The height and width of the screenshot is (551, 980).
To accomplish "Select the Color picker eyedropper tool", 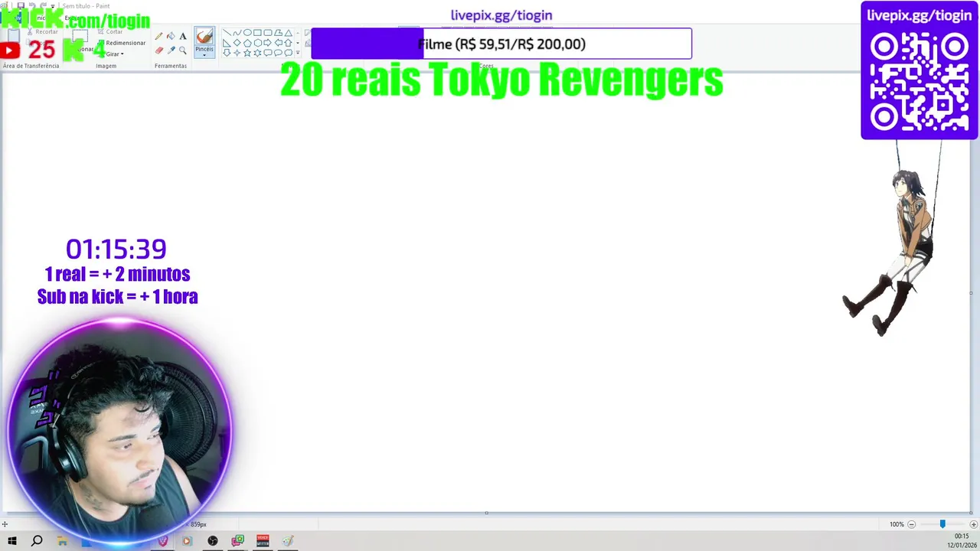I will pyautogui.click(x=171, y=50).
